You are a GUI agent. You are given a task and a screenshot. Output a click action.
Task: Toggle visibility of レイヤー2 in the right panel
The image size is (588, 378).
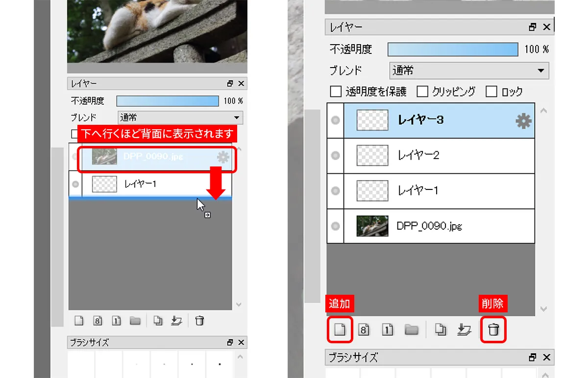click(335, 156)
